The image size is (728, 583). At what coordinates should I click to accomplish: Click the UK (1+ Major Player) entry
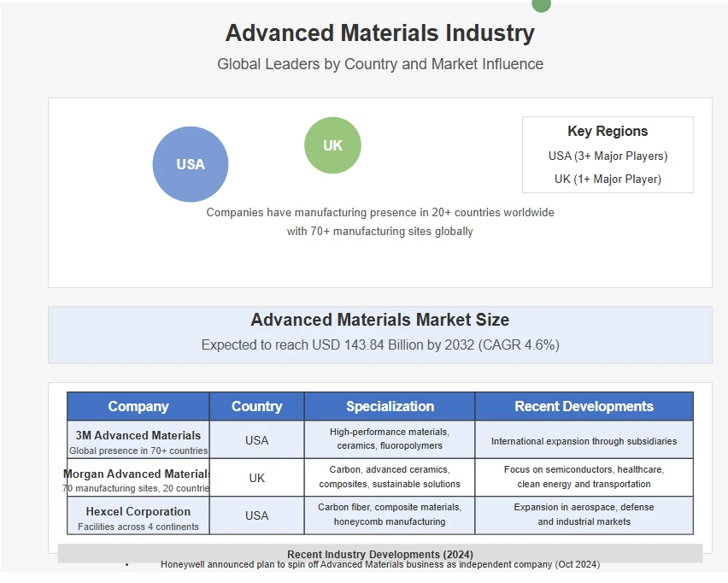(607, 179)
